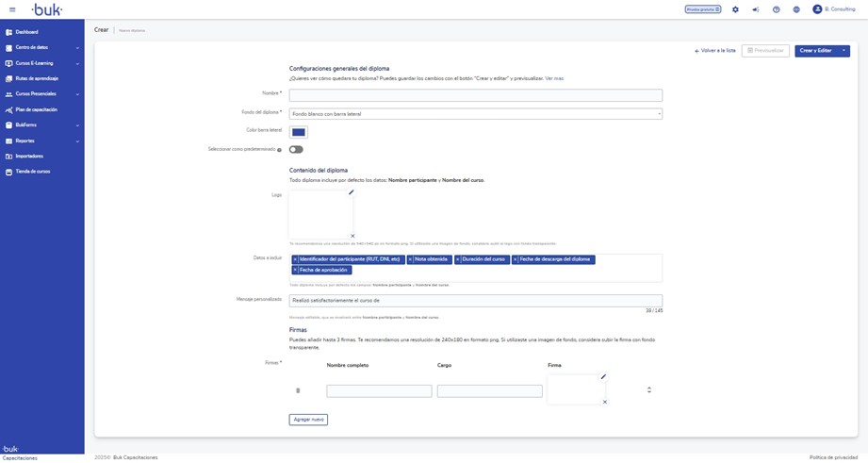Toggle Seleccionar como predeterminado switch

click(x=296, y=149)
